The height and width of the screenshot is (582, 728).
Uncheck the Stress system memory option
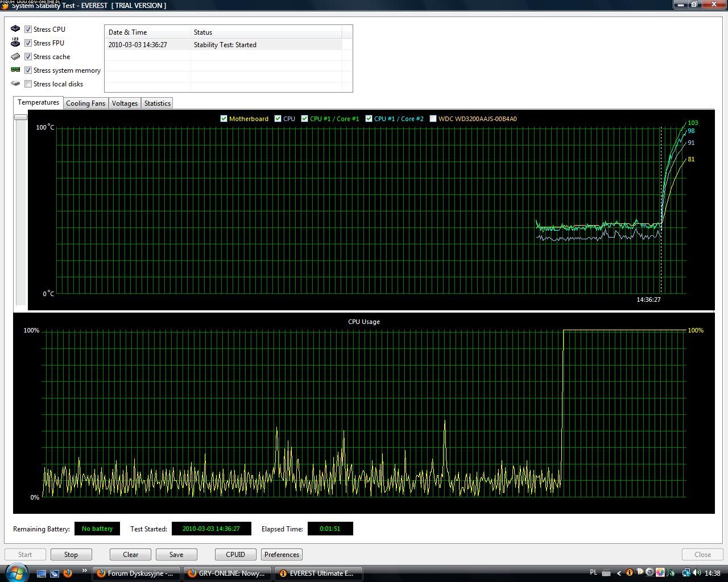tap(28, 70)
